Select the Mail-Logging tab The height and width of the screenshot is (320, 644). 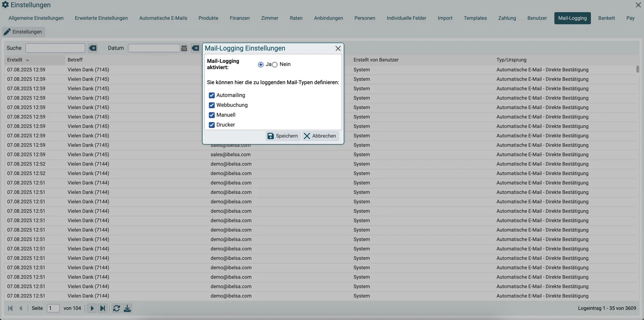[x=572, y=18]
